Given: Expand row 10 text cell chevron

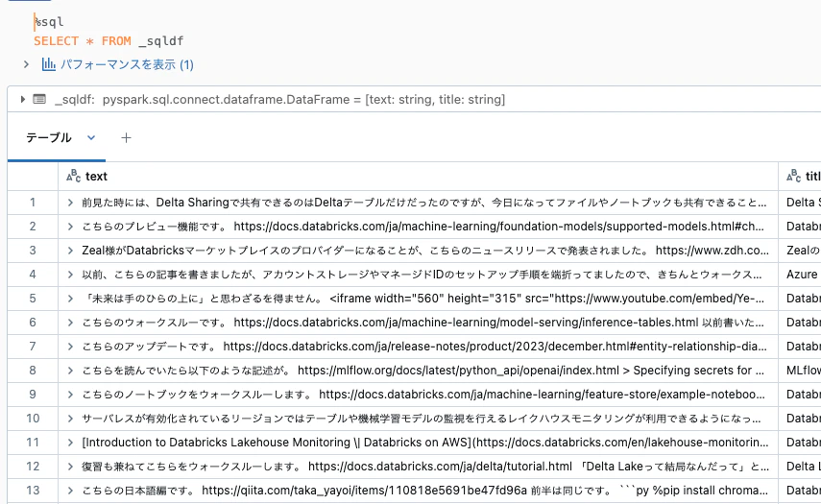Looking at the screenshot, I should pyautogui.click(x=70, y=419).
